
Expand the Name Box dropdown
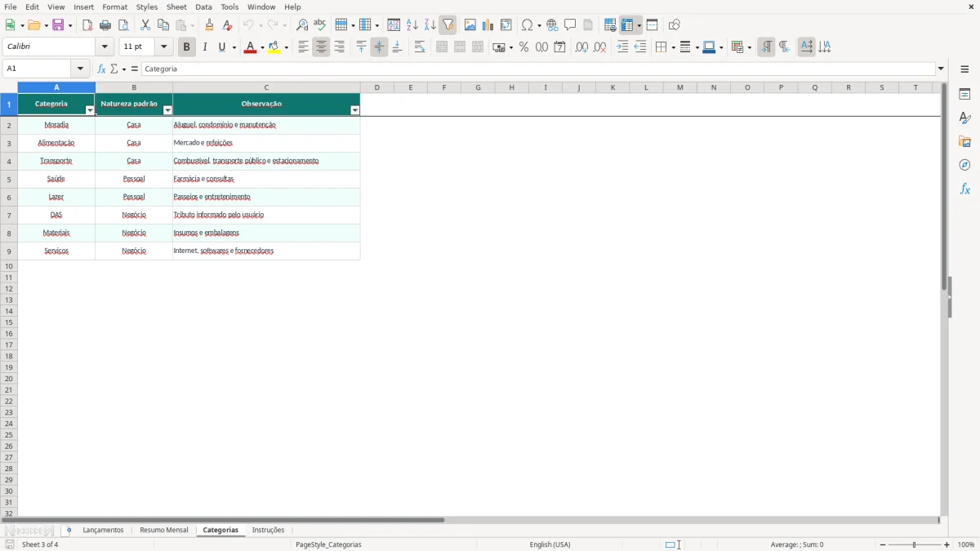80,69
